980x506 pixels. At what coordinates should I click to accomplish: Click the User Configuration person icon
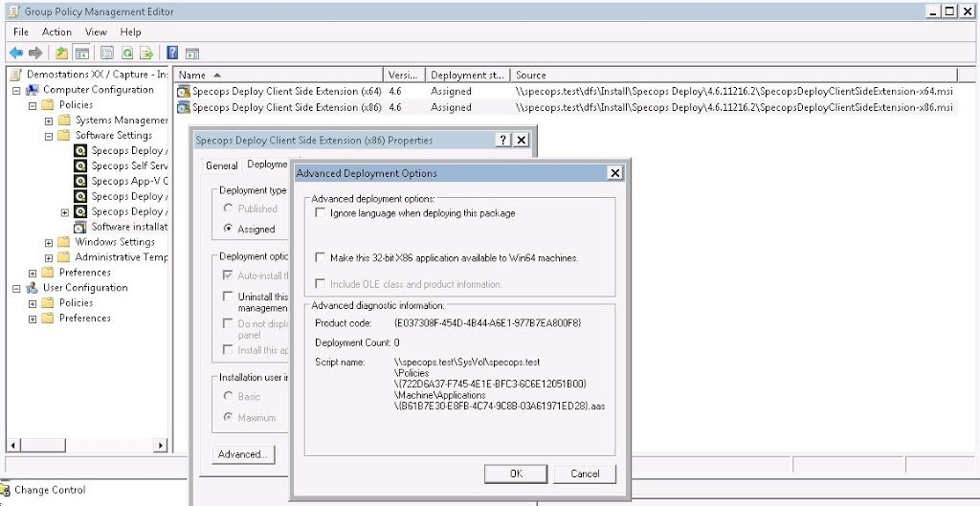coord(33,288)
